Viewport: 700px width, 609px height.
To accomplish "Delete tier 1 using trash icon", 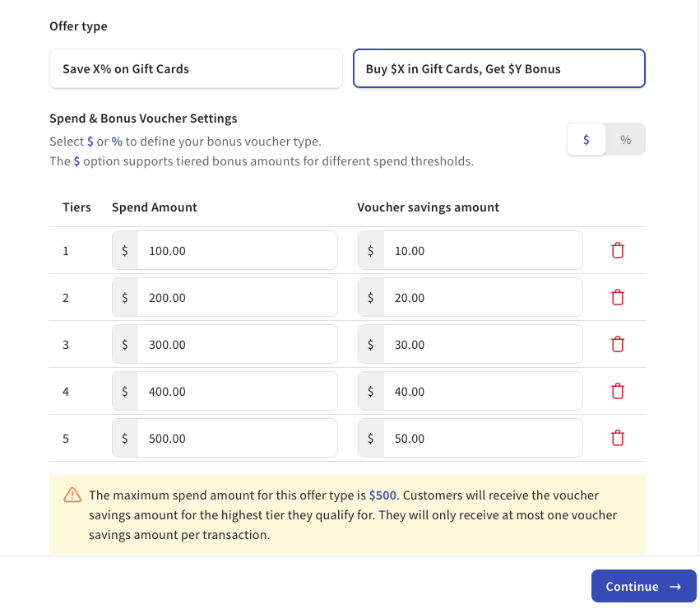I will coord(618,251).
